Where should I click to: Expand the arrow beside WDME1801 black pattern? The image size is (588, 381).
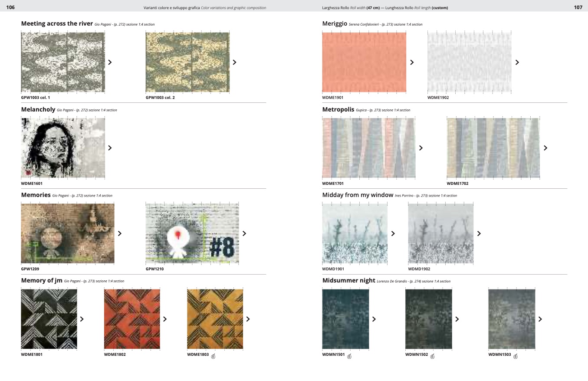(x=82, y=319)
